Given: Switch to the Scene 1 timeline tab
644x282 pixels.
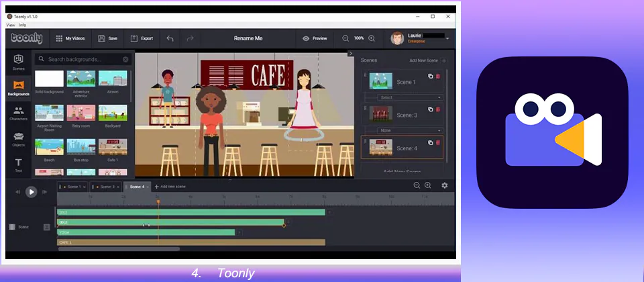Looking at the screenshot, I should tap(72, 187).
